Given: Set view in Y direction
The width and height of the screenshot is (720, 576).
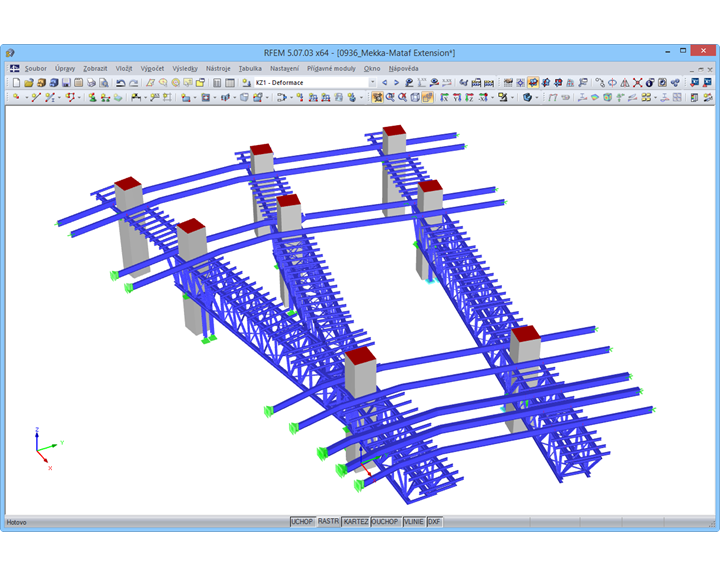Looking at the screenshot, I should 457,97.
